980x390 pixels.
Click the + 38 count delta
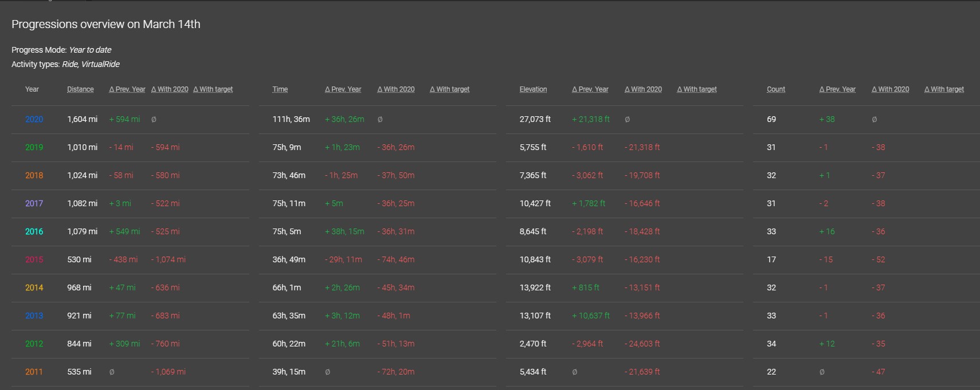point(827,119)
